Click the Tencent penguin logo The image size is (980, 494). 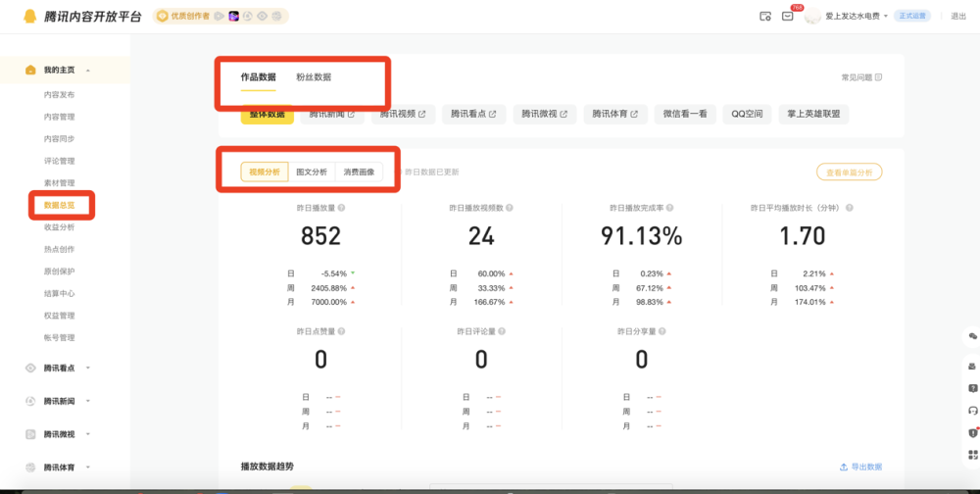coord(30,17)
